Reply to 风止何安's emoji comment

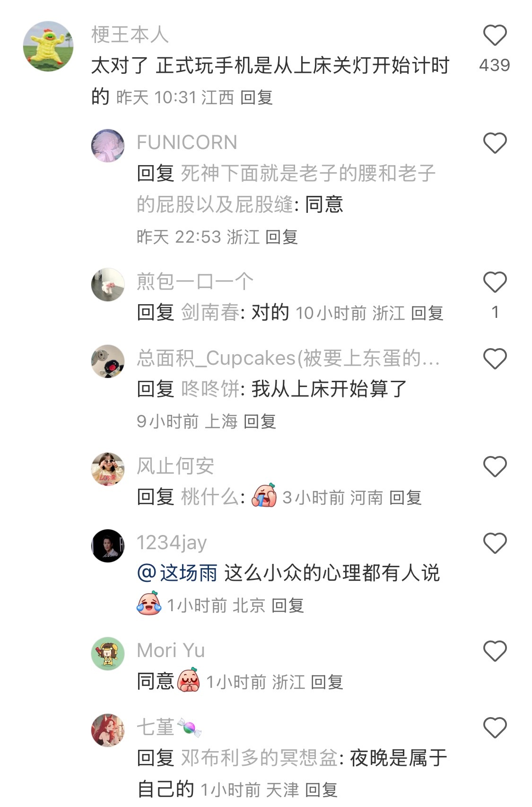click(x=406, y=498)
